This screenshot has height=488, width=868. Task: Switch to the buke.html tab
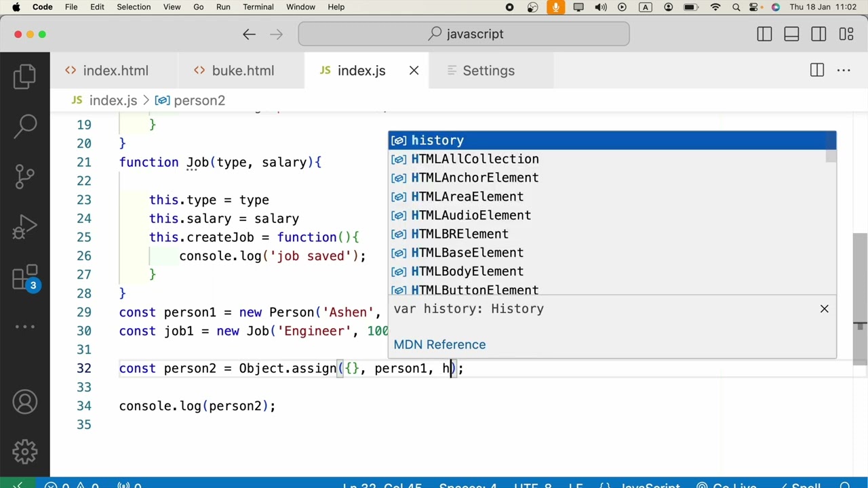coord(241,70)
